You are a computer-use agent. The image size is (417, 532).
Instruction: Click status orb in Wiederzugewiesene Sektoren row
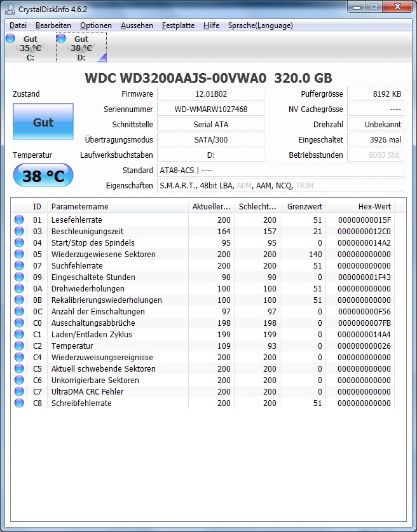pyautogui.click(x=19, y=254)
